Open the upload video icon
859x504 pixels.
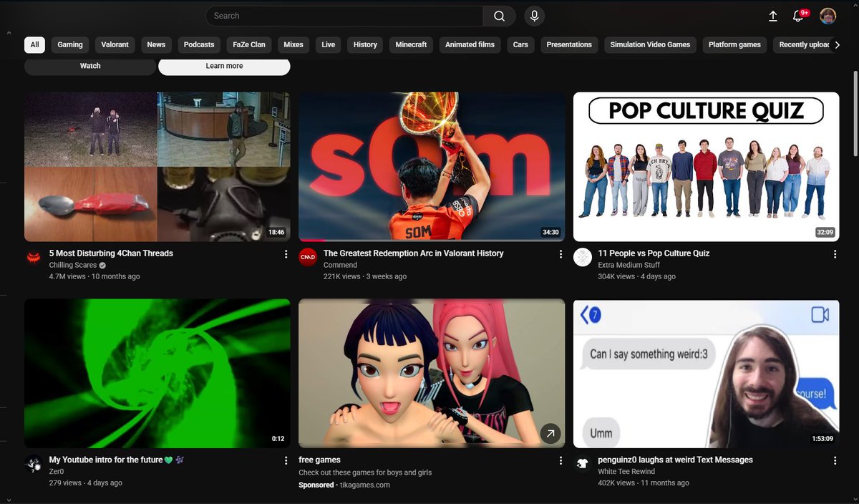773,16
